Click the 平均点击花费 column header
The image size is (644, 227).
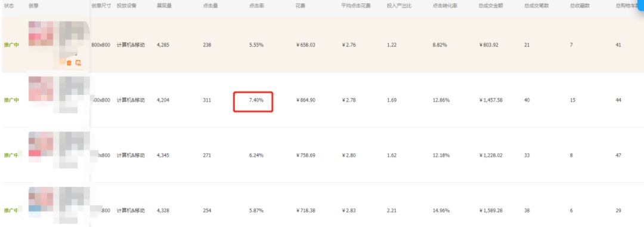click(x=355, y=7)
